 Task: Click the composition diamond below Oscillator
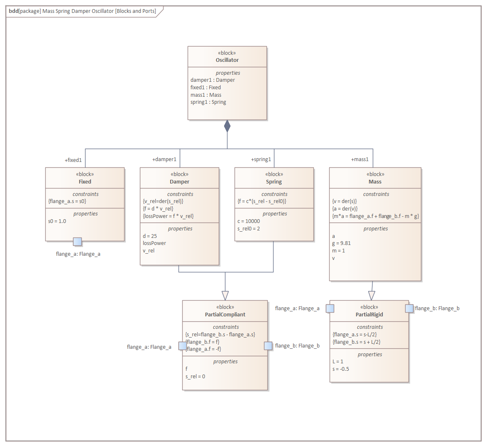click(x=227, y=126)
